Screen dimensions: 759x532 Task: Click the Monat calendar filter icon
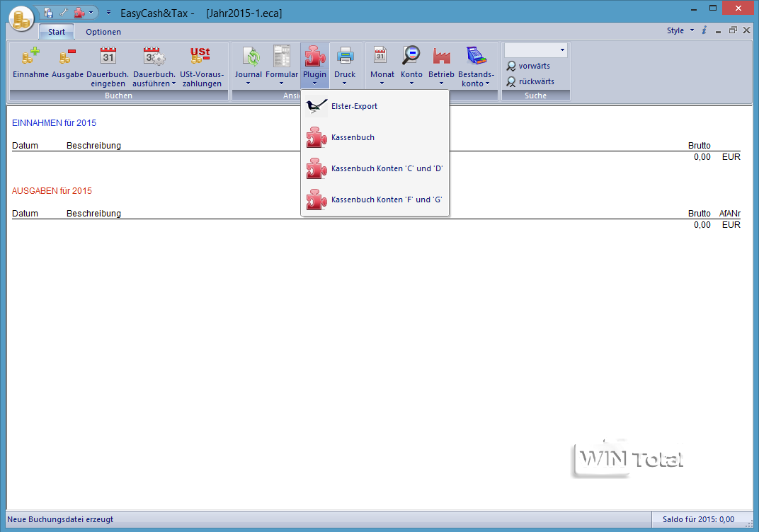pyautogui.click(x=380, y=55)
